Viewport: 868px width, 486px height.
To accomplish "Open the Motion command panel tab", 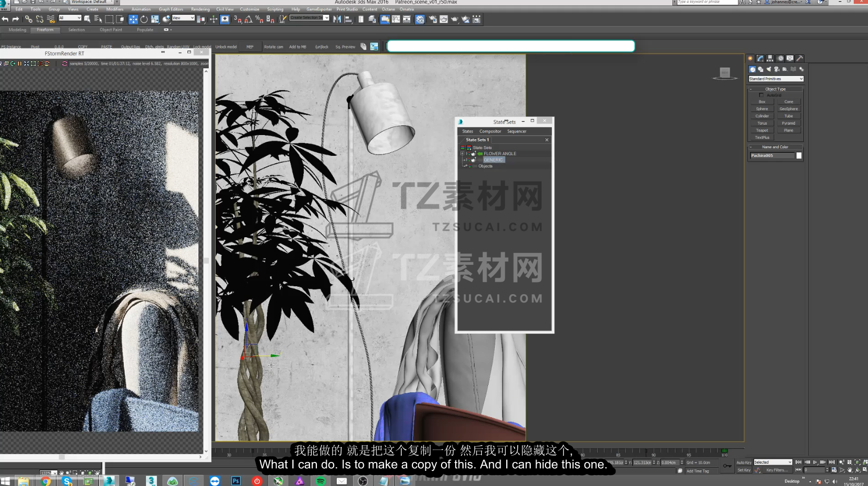I will 780,58.
